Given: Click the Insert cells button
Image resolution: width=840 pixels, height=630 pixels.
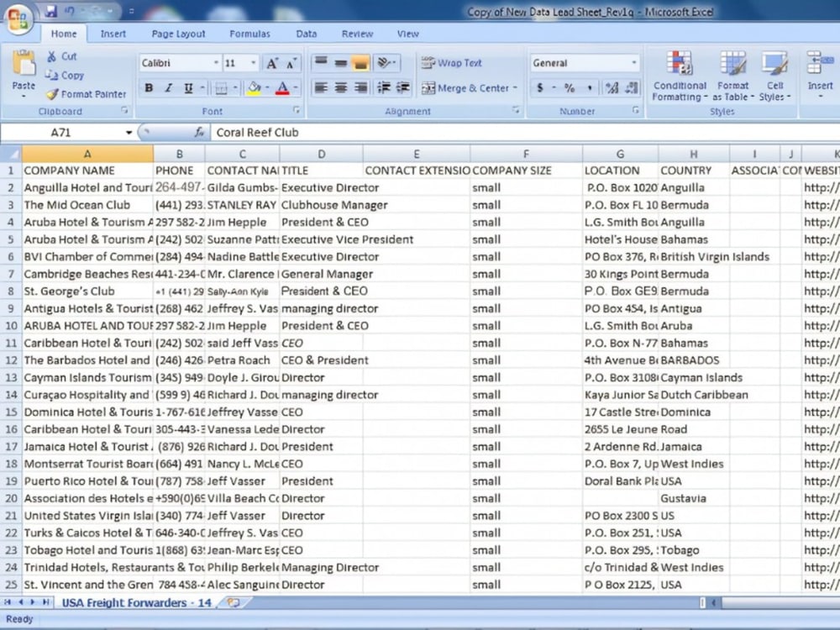Looking at the screenshot, I should pos(820,75).
